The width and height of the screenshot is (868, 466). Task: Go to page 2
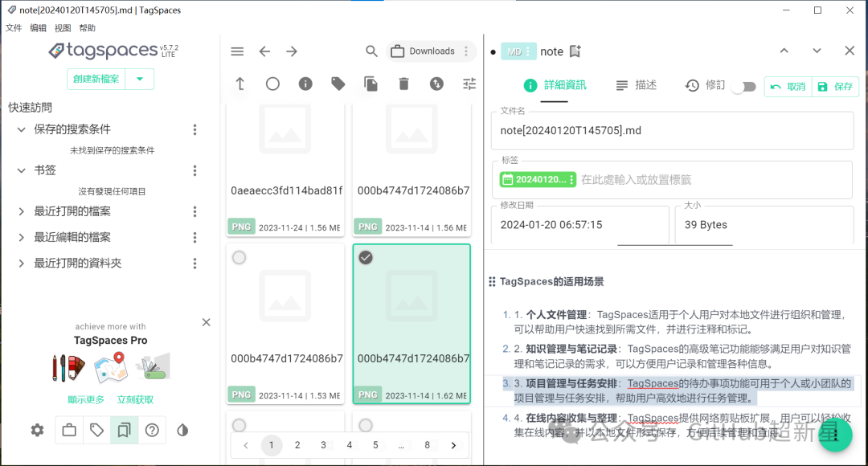click(x=297, y=445)
